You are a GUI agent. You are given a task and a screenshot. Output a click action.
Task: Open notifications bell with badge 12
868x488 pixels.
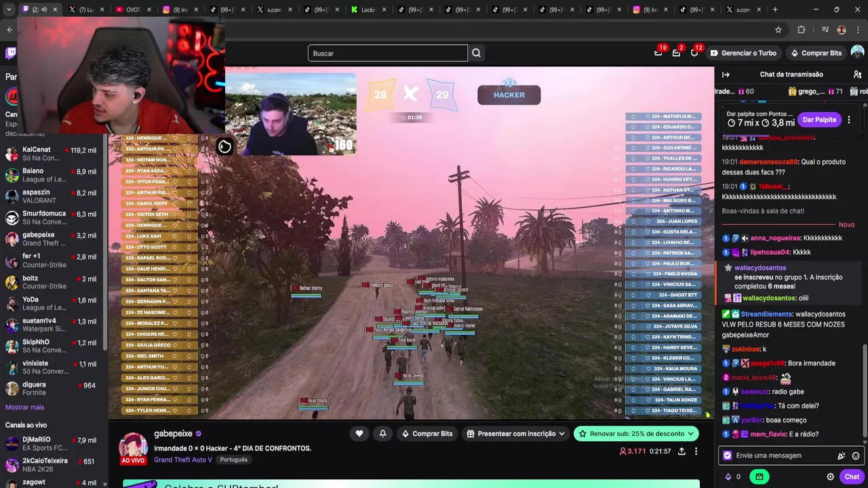point(694,53)
